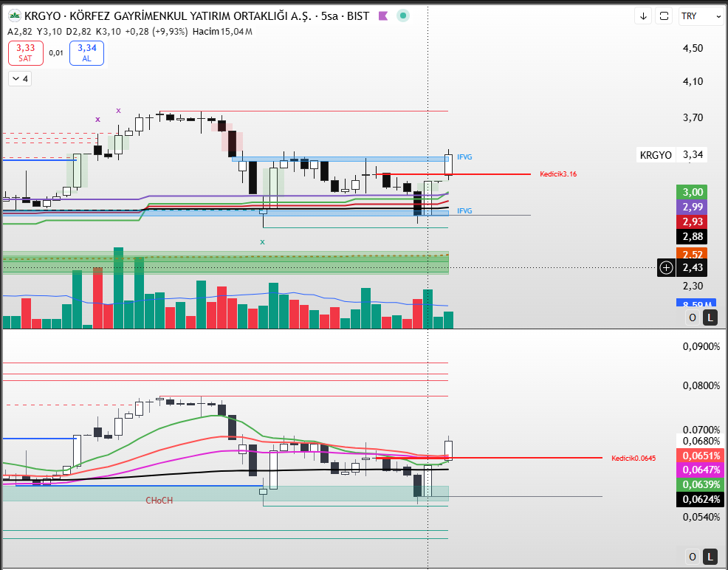728x570 pixels.
Task: Click the rounded square fullscreen icon
Action: point(664,16)
